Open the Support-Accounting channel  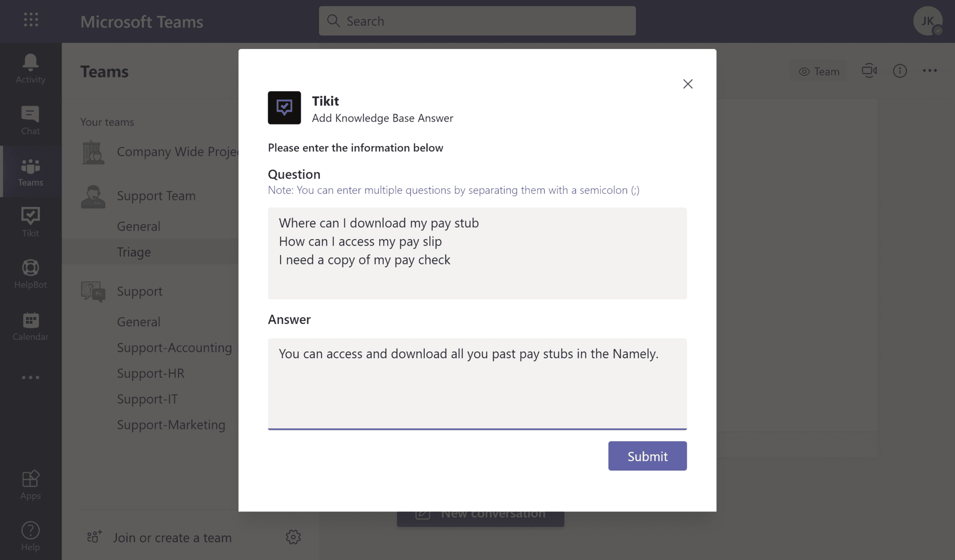tap(174, 347)
